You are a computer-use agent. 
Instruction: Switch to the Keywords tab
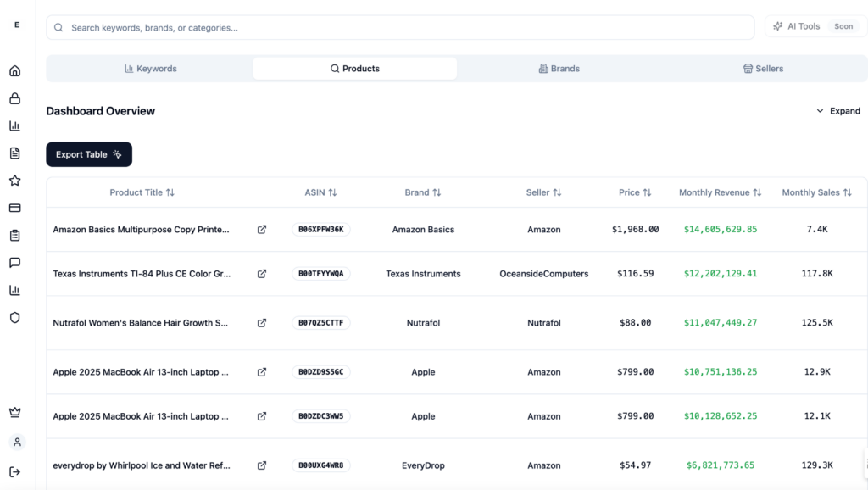[x=150, y=69]
